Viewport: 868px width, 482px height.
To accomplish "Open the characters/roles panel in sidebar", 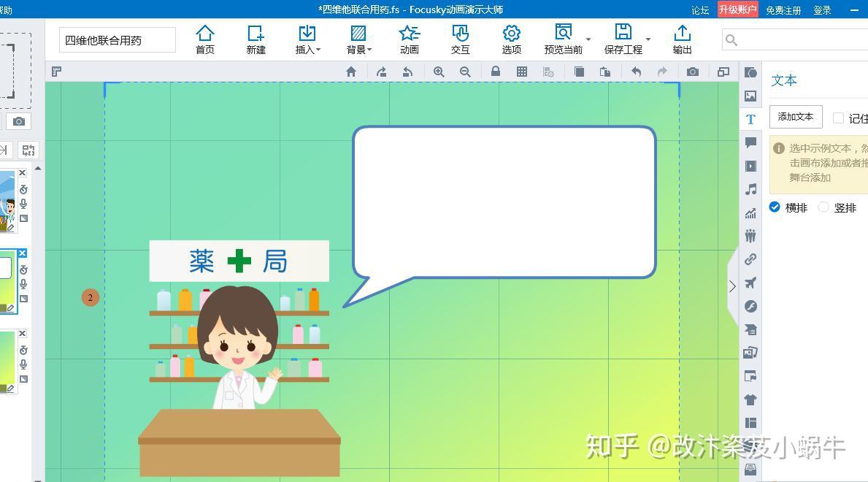I will (750, 236).
